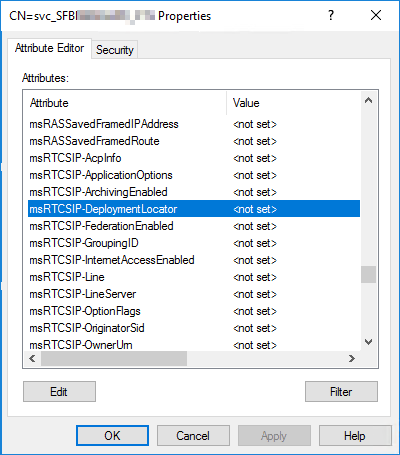
Task: Switch to the Security tab
Action: click(115, 50)
